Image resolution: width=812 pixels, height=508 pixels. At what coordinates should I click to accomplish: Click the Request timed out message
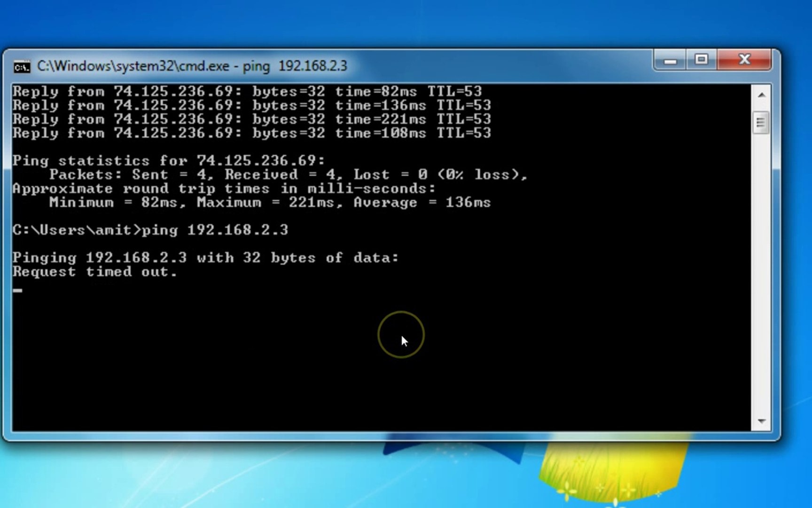94,271
